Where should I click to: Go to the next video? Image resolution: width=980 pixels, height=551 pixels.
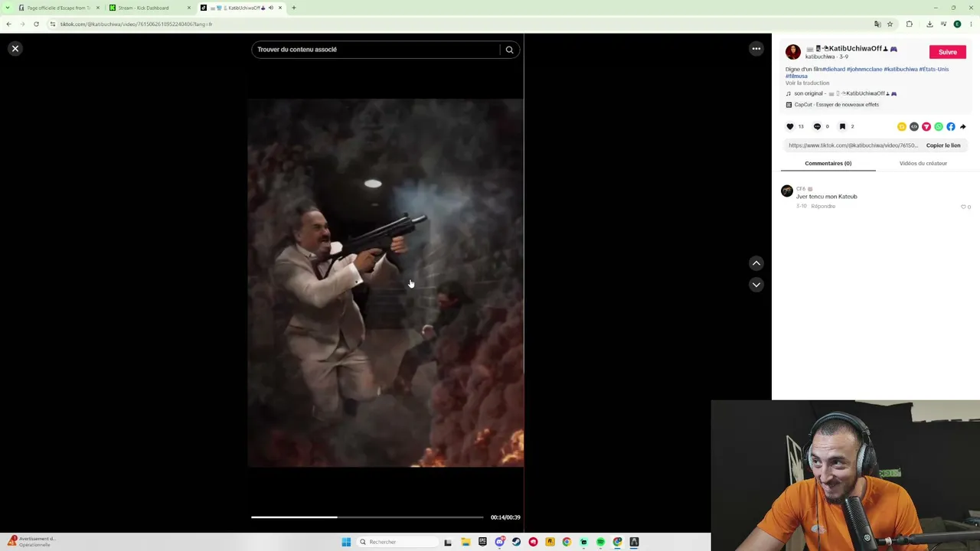pos(756,285)
